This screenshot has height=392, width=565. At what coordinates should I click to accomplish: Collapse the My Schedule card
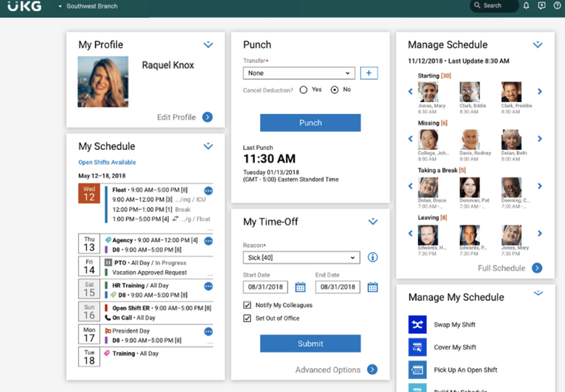click(208, 146)
